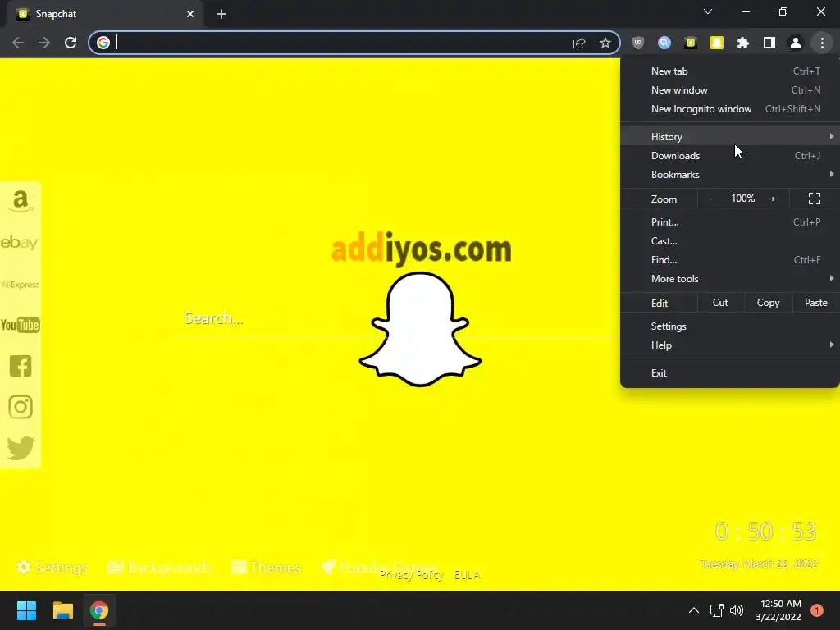The height and width of the screenshot is (630, 840).
Task: Expand the Bookmarks submenu
Action: click(x=729, y=175)
